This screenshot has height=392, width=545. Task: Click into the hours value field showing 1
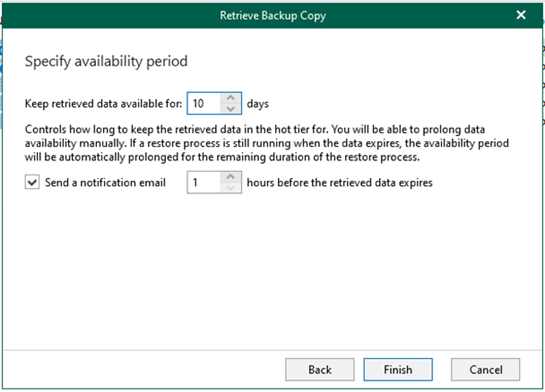(204, 182)
